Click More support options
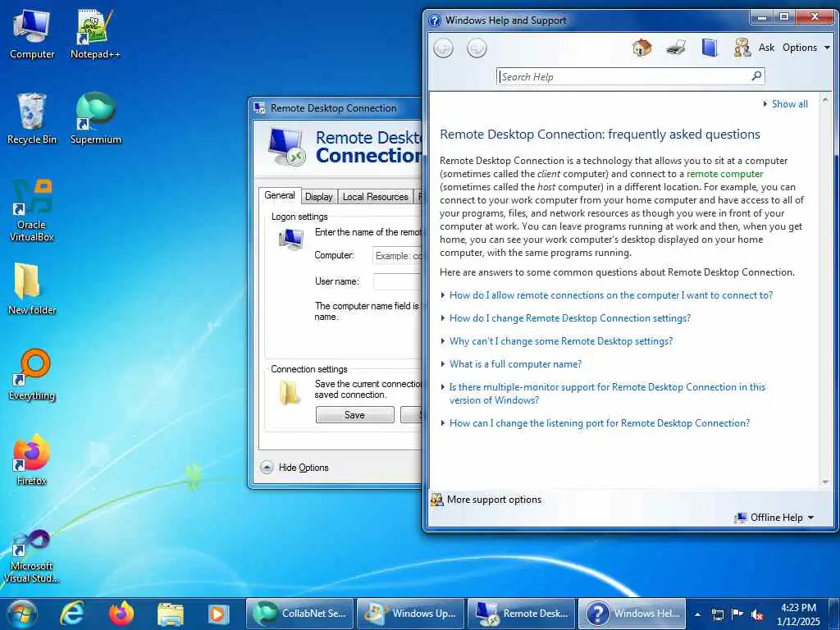 [x=486, y=500]
